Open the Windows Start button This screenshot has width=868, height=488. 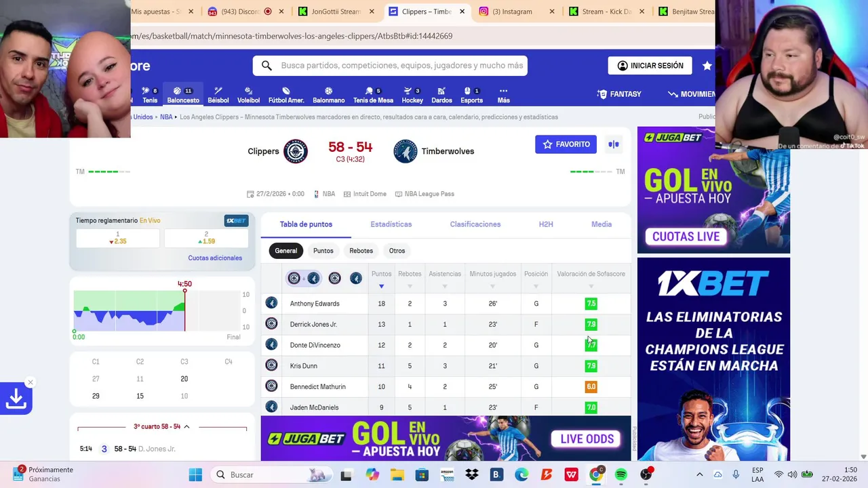[195, 474]
